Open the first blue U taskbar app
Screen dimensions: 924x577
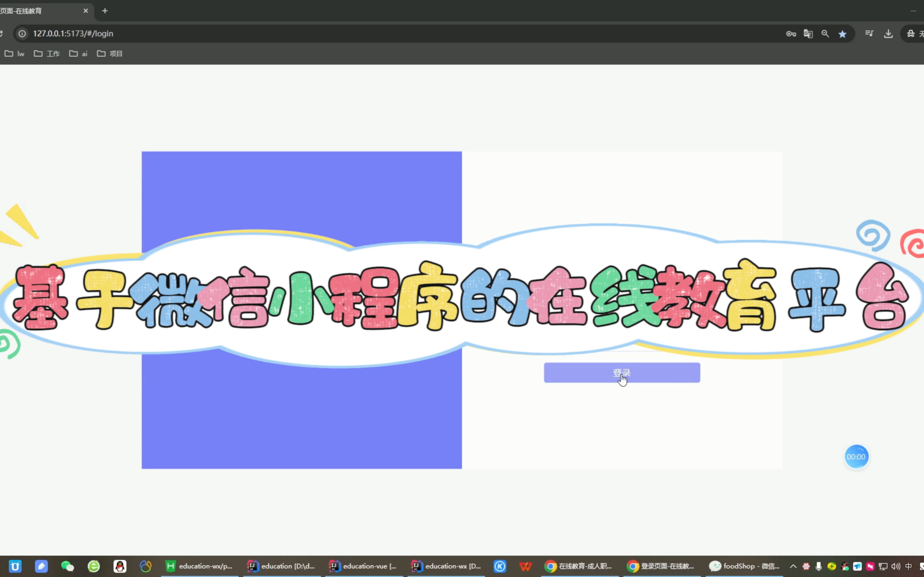[x=15, y=566]
